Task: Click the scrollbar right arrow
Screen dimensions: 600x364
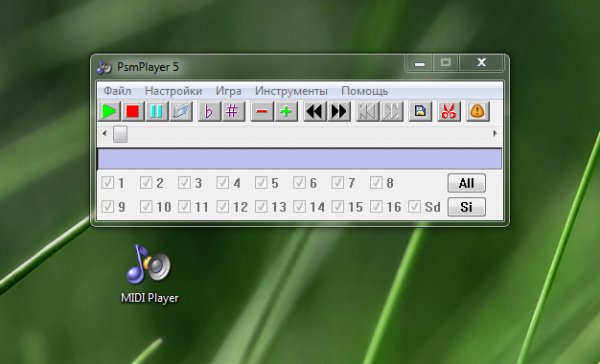Action: 495,134
